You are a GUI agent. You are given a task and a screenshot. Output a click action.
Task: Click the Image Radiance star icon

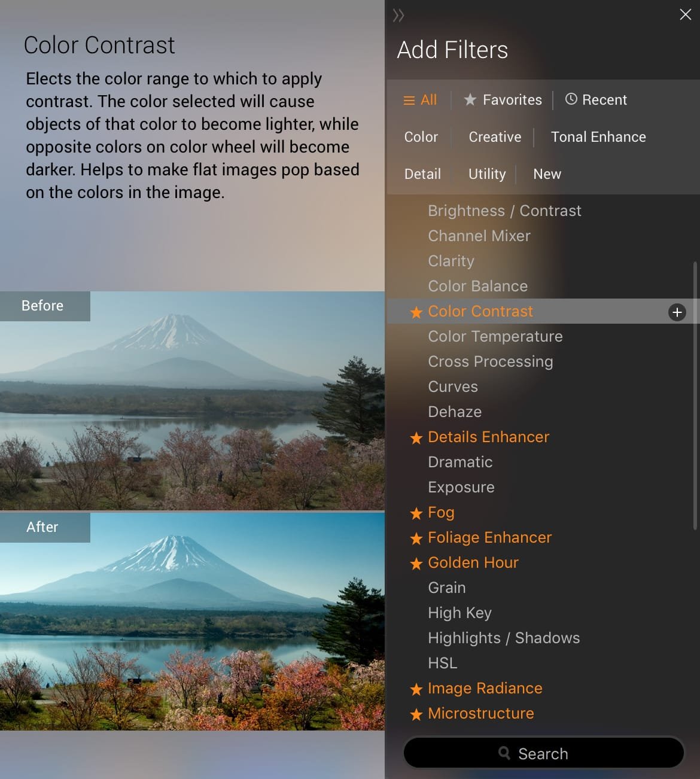(x=416, y=689)
